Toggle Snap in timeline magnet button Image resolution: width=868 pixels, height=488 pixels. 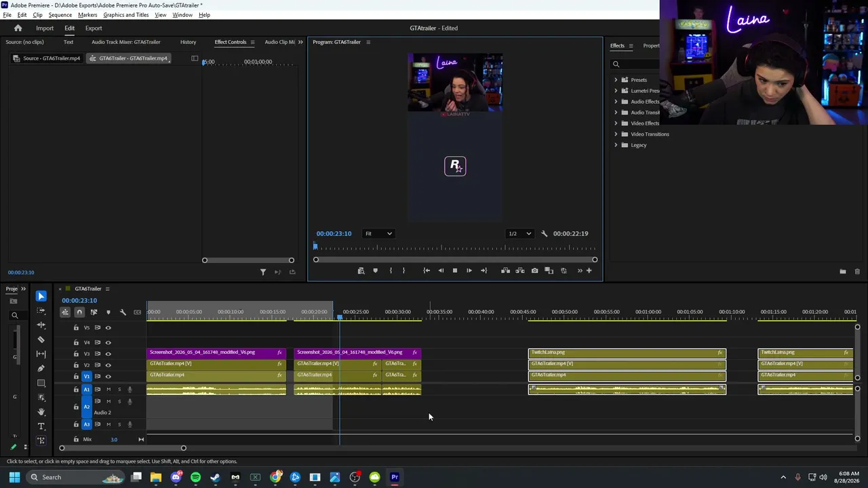79,312
